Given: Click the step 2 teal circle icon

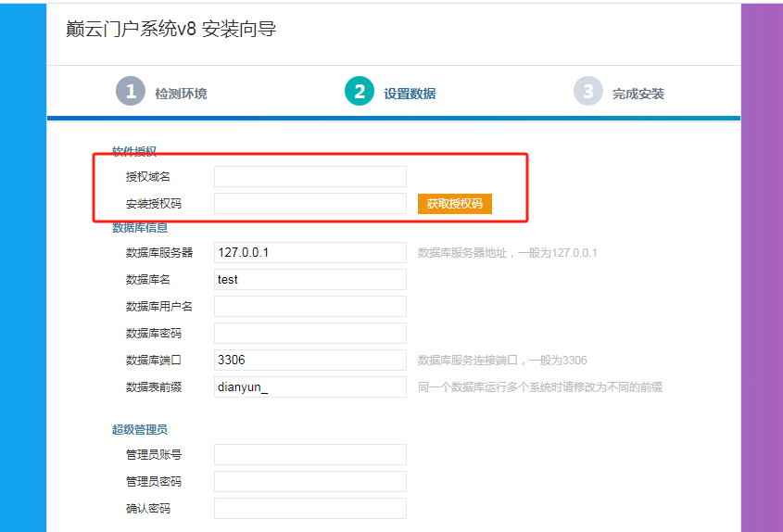Looking at the screenshot, I should (360, 91).
